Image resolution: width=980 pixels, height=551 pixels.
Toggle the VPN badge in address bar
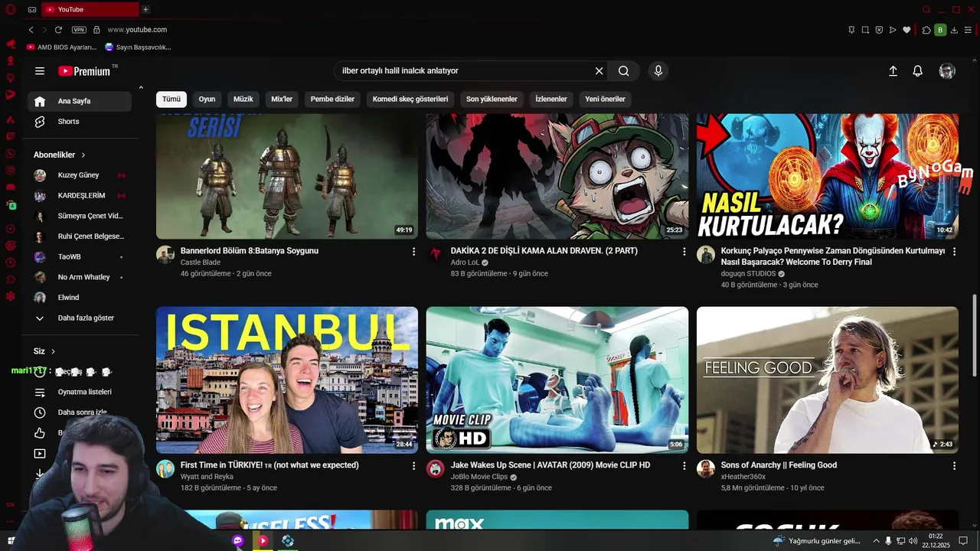click(79, 30)
